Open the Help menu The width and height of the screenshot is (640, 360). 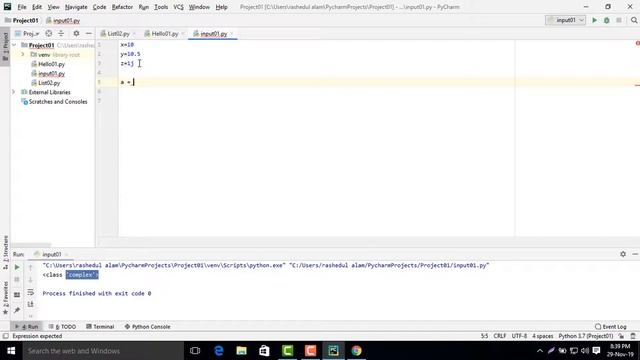[221, 7]
